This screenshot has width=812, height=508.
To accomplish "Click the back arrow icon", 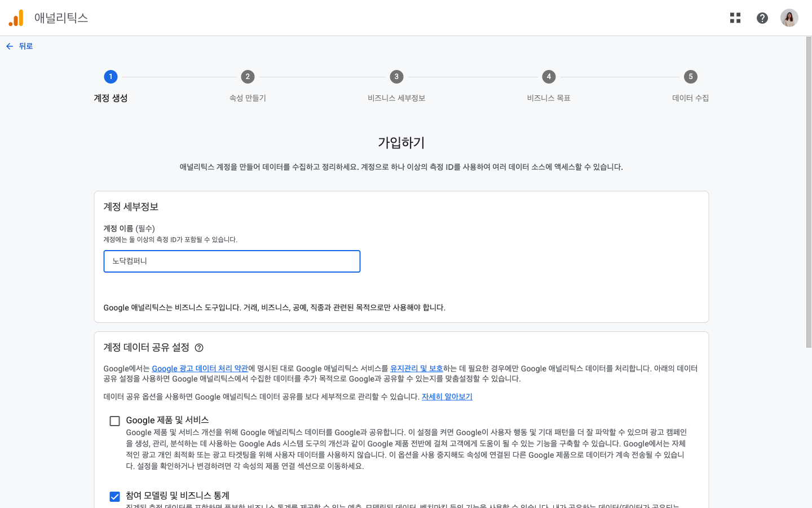I will tap(10, 46).
